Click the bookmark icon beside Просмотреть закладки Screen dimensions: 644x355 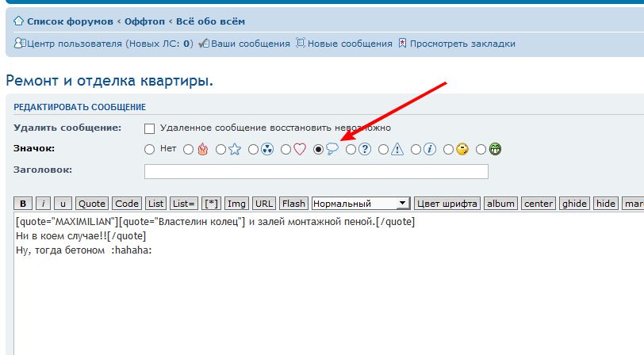pyautogui.click(x=403, y=43)
